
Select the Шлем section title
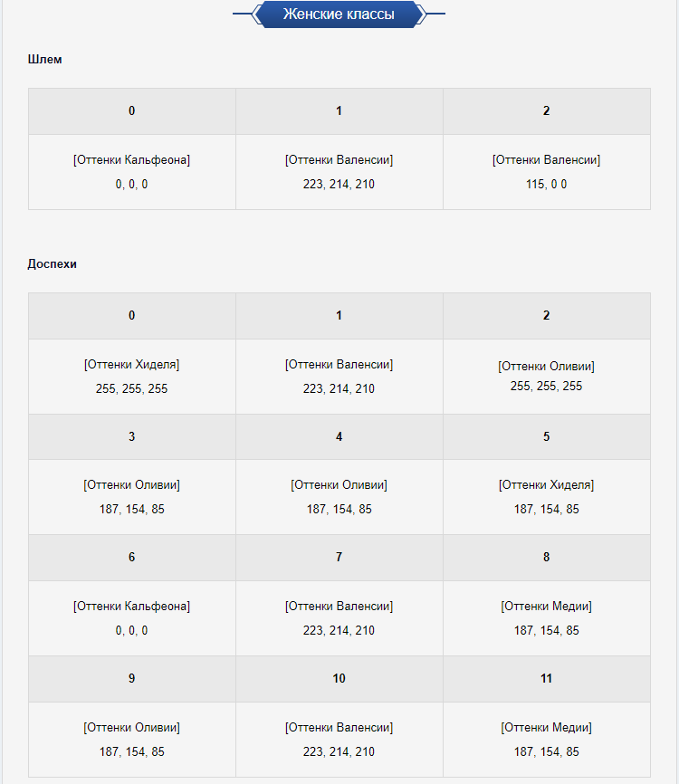tap(45, 59)
